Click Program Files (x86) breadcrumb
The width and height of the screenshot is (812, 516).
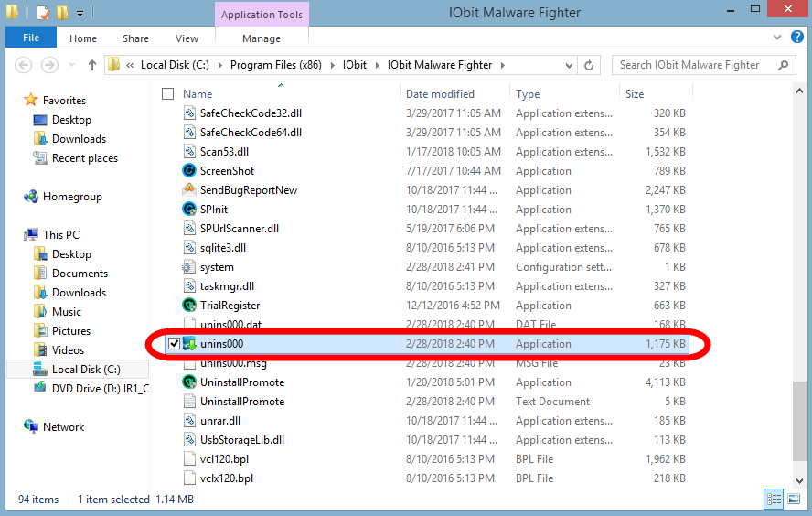pos(276,65)
